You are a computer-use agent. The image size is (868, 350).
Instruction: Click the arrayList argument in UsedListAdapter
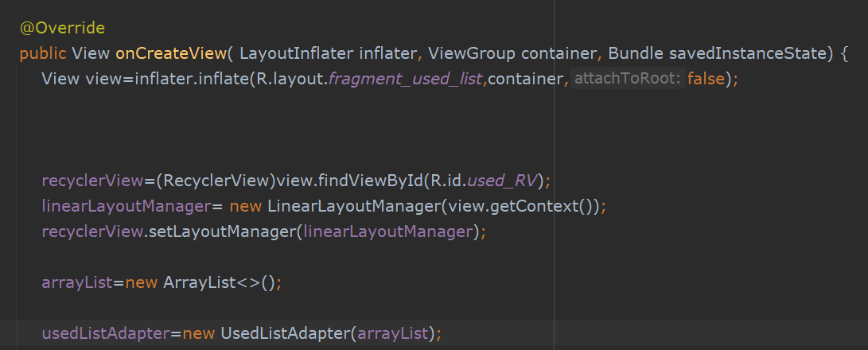point(393,334)
